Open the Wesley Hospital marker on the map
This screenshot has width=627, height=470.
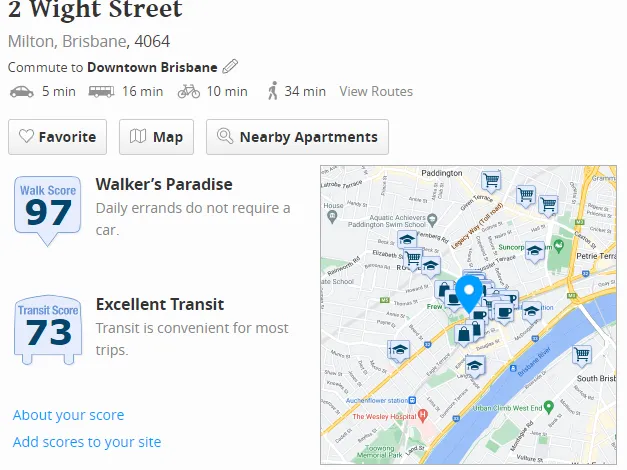[423, 414]
